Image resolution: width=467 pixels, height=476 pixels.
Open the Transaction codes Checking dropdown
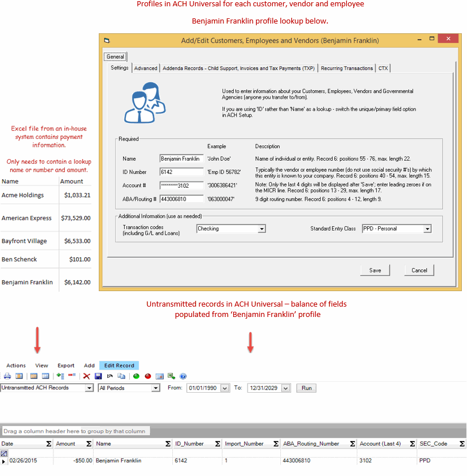point(261,229)
